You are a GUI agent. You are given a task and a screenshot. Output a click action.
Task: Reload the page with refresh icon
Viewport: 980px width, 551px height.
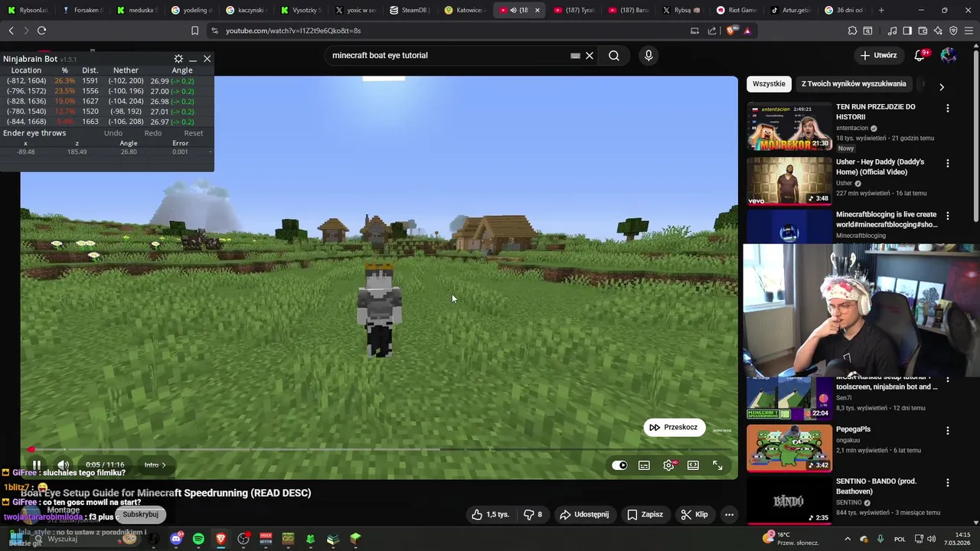coord(41,31)
